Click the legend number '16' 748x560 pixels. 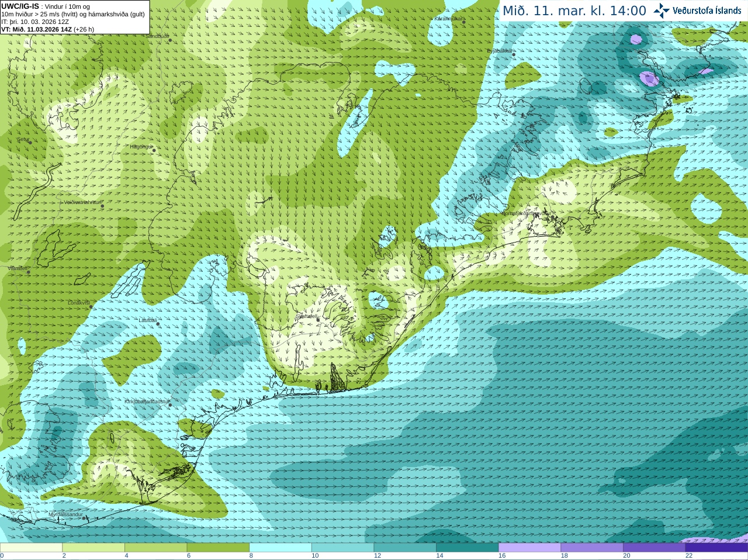502,556
